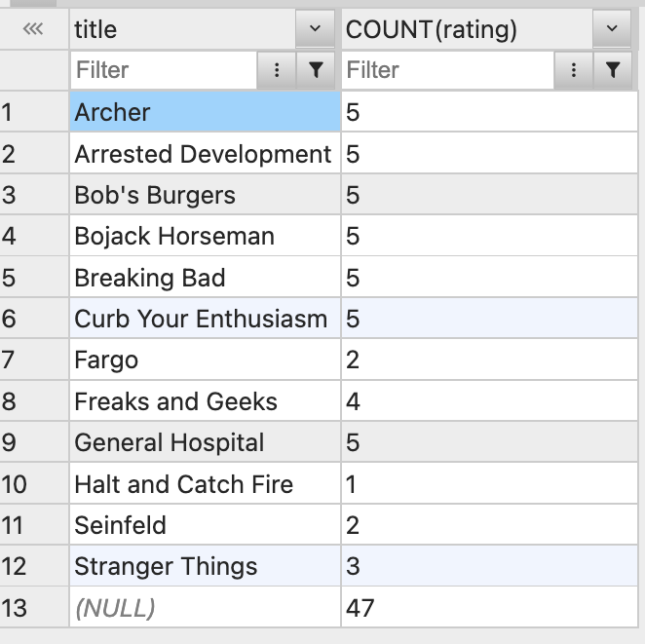The image size is (645, 644).
Task: Open COUNT(rating) column dropdown arrow
Action: 612,29
